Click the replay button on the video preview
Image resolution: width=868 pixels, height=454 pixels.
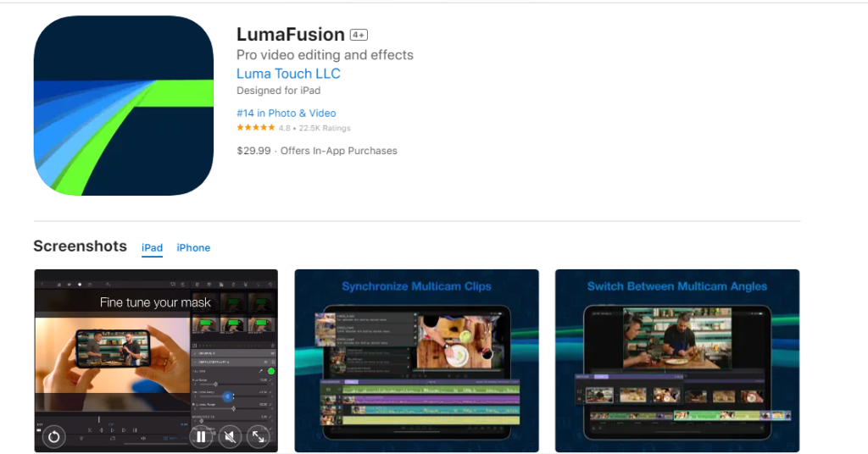coord(53,437)
